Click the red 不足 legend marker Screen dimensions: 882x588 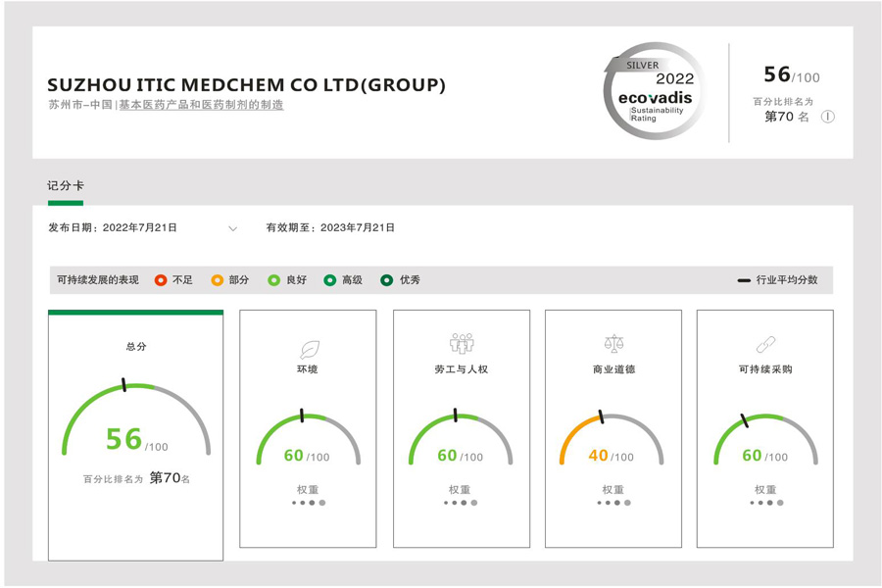click(x=161, y=280)
